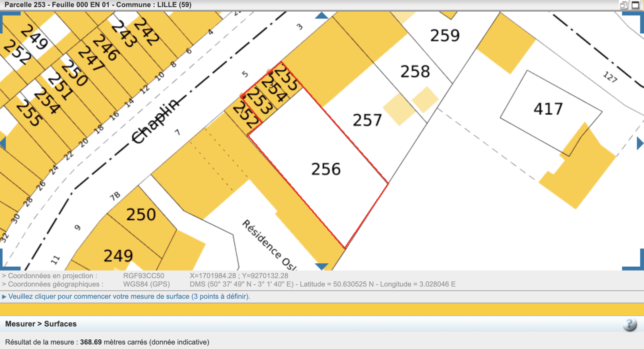Image resolution: width=644 pixels, height=349 pixels.
Task: Click parcel 417 on the map
Action: [x=548, y=109]
